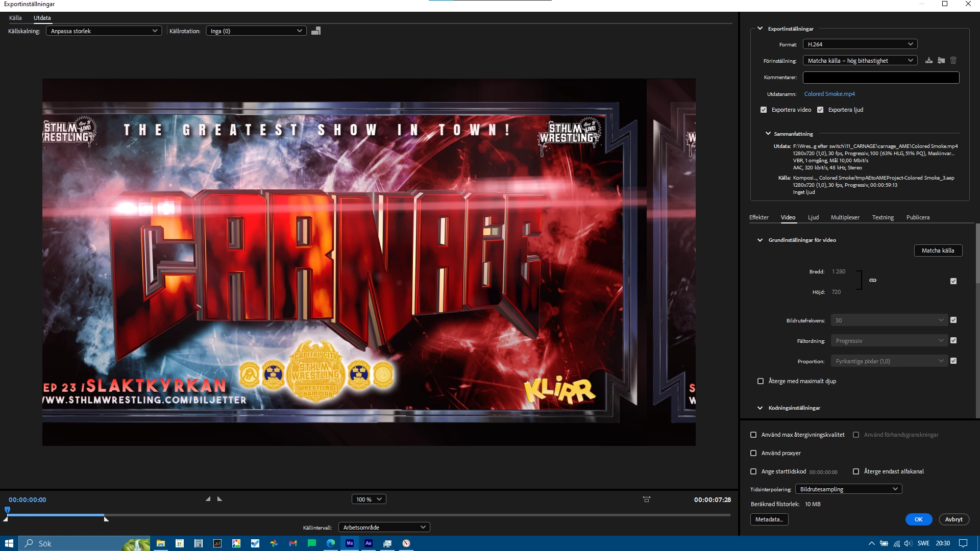The image size is (980, 551).
Task: Enable Använd max återgivningskvalitet checkbox
Action: pyautogui.click(x=753, y=435)
